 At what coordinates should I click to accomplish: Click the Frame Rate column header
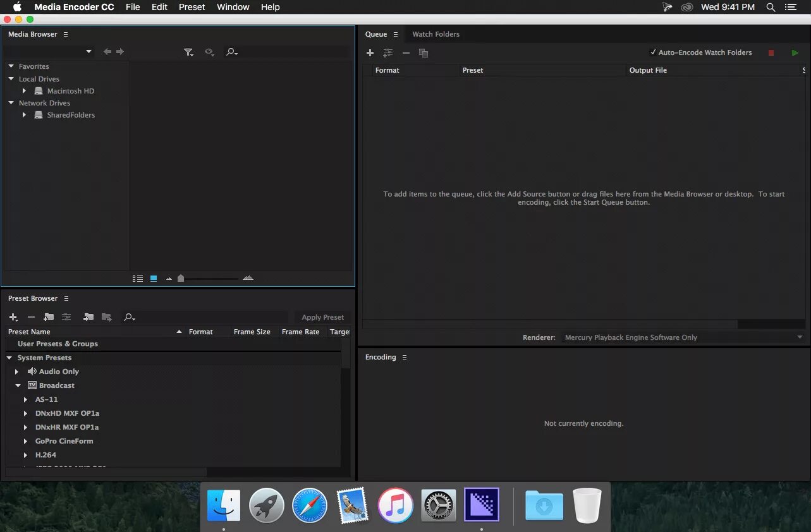click(x=300, y=332)
